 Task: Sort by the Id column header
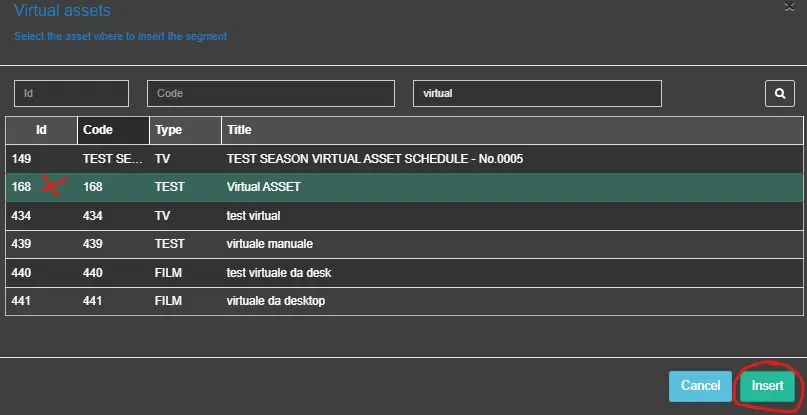point(41,130)
